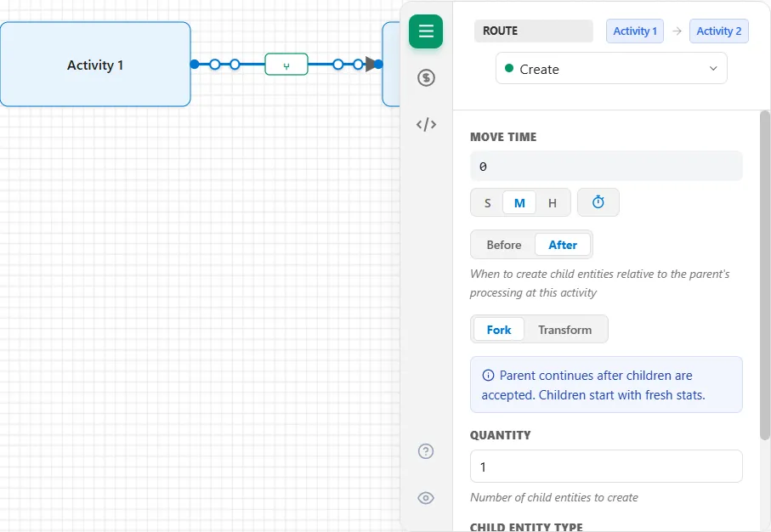This screenshot has height=532, width=771.
Task: Click the properties panel vertical scrollbar
Action: [764, 275]
